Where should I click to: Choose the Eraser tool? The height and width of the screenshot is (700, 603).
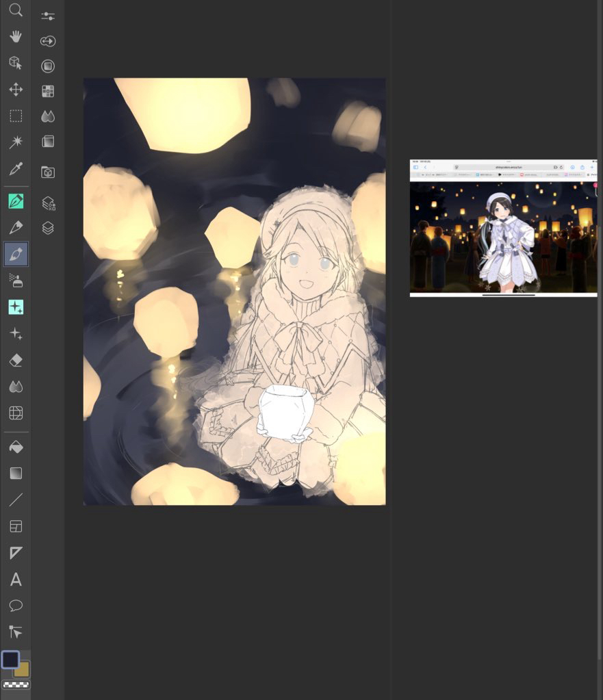(x=15, y=360)
